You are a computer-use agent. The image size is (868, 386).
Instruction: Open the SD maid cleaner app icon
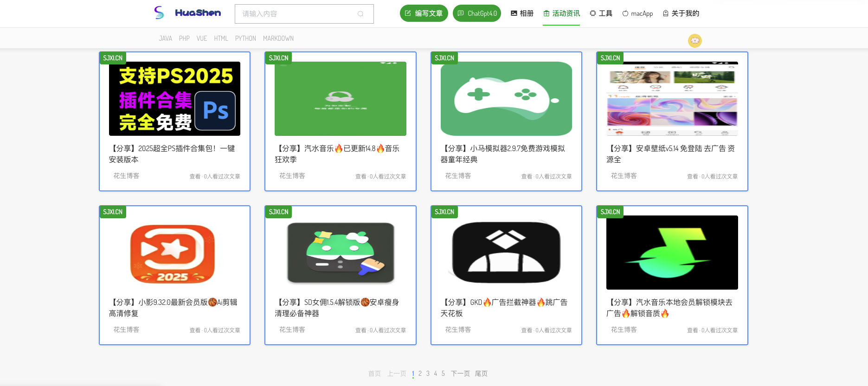[x=341, y=253]
